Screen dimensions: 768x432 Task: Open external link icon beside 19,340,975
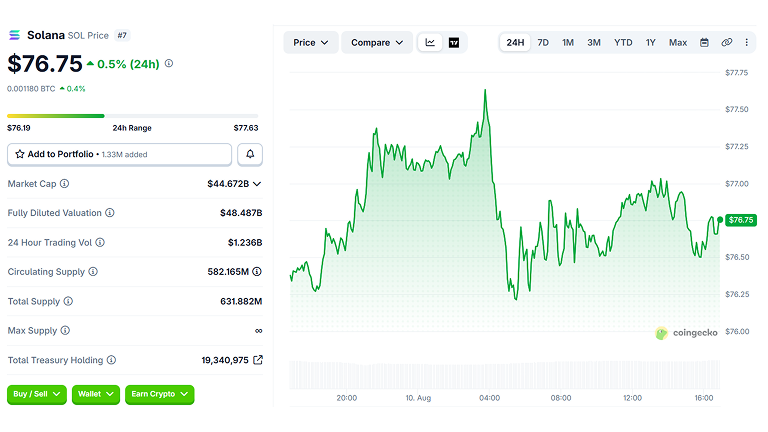click(258, 360)
